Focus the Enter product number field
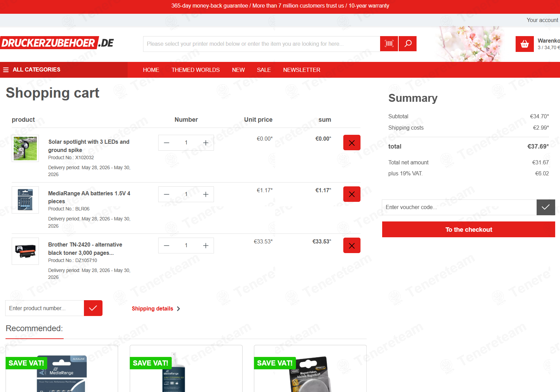 click(x=45, y=308)
